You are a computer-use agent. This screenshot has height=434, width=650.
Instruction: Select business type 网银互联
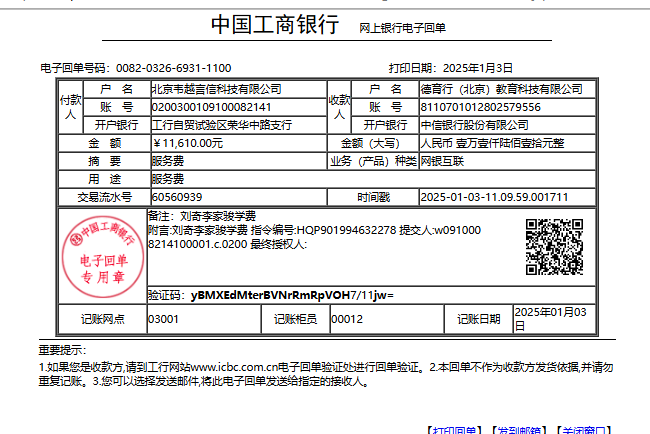pos(442,161)
